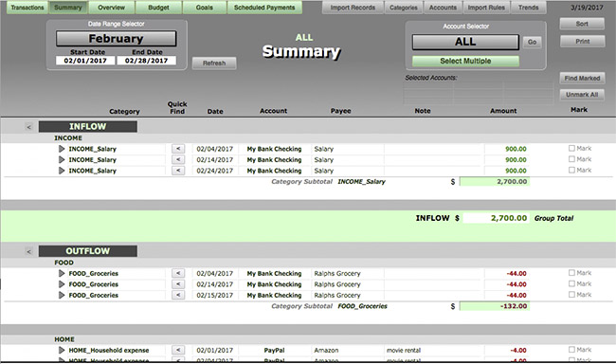The width and height of the screenshot is (616, 364).
Task: Expand the 02/01/2017 HOME_Household expense row triangle
Action: [62, 350]
